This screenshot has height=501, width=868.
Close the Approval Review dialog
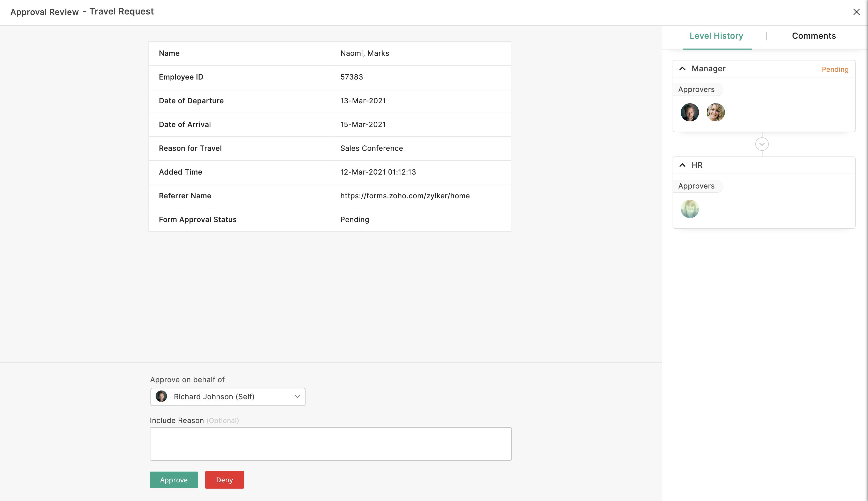(x=857, y=12)
